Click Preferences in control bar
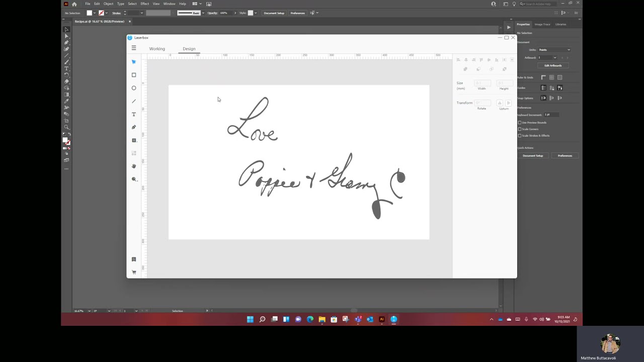This screenshot has height=362, width=644. (x=297, y=13)
